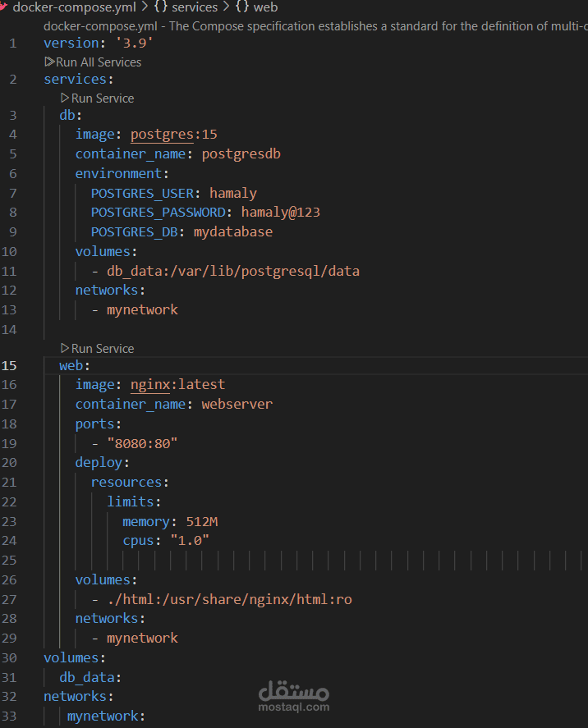This screenshot has width=588, height=728.
Task: Click the deploy key on line 20
Action: point(99,462)
